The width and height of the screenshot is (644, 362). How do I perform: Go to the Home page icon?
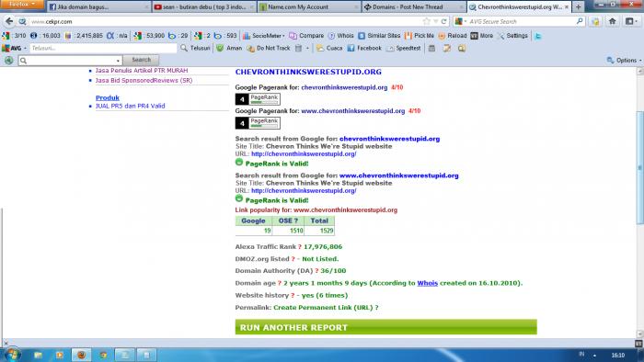click(x=612, y=21)
